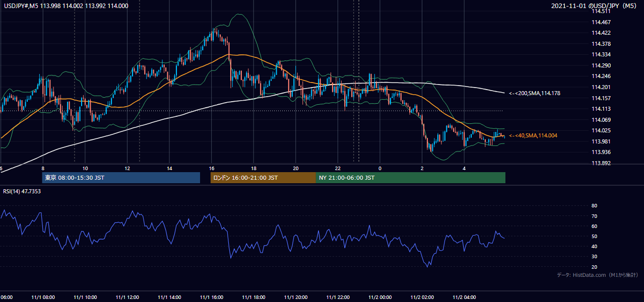The width and height of the screenshot is (644, 302).
Task: Click the 40 SMA label 114.004
Action: 533,135
